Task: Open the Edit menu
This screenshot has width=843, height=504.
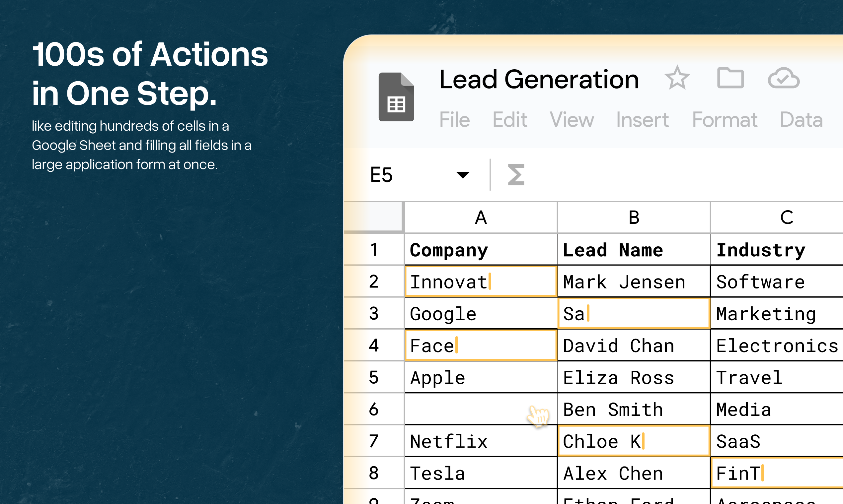Action: coord(509,120)
